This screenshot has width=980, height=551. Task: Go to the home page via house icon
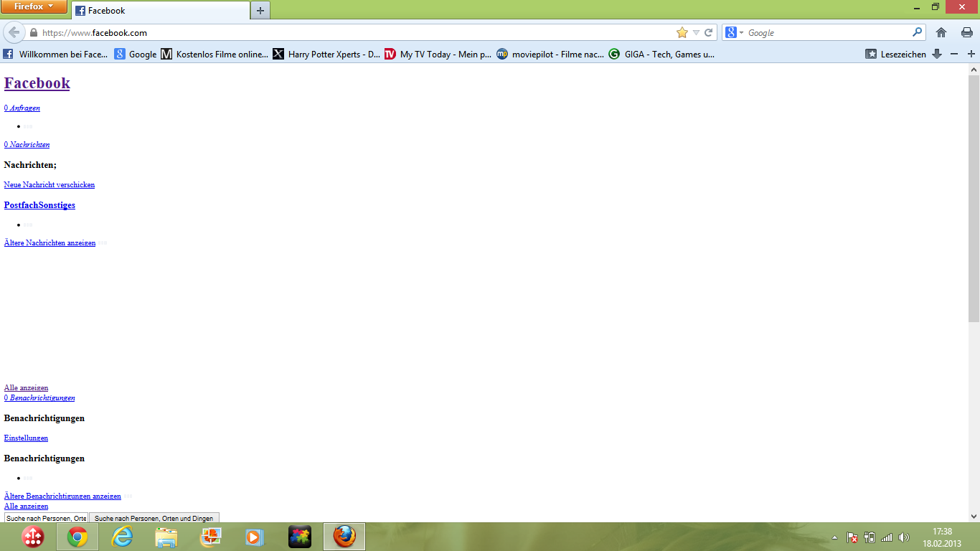pos(941,32)
